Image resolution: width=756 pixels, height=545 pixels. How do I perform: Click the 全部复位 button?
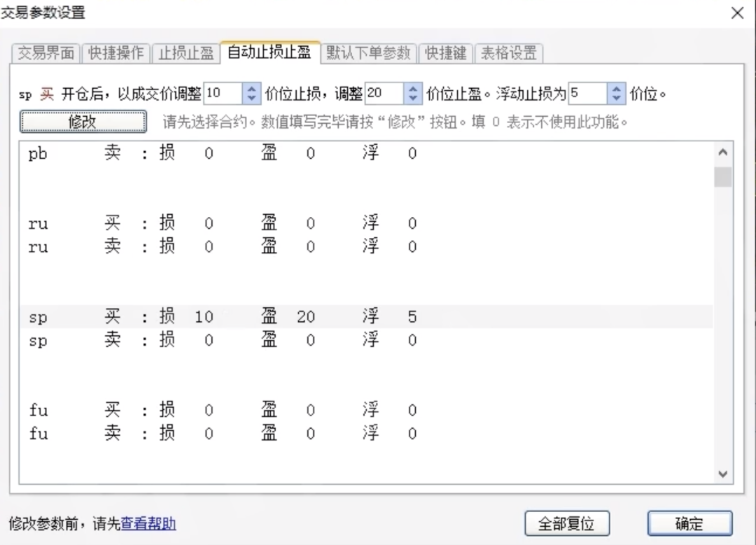567,523
